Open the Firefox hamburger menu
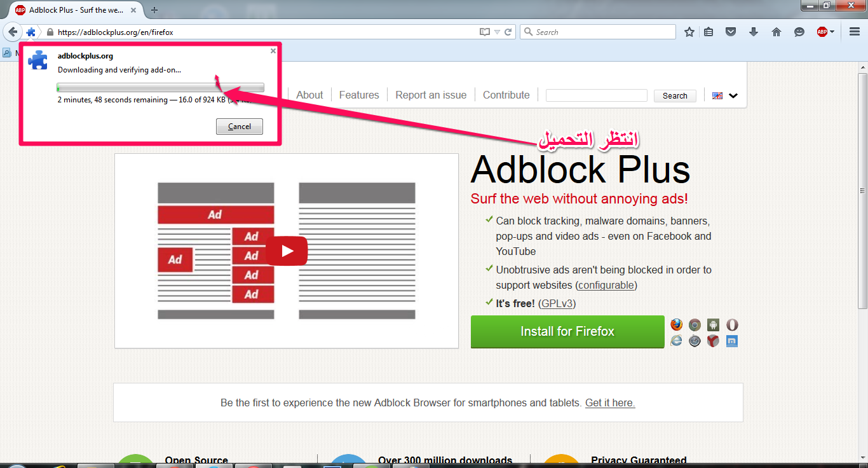The width and height of the screenshot is (868, 468). (855, 32)
